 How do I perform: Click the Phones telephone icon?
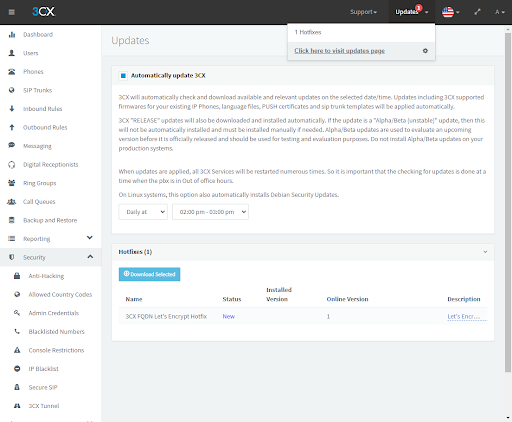coord(12,72)
